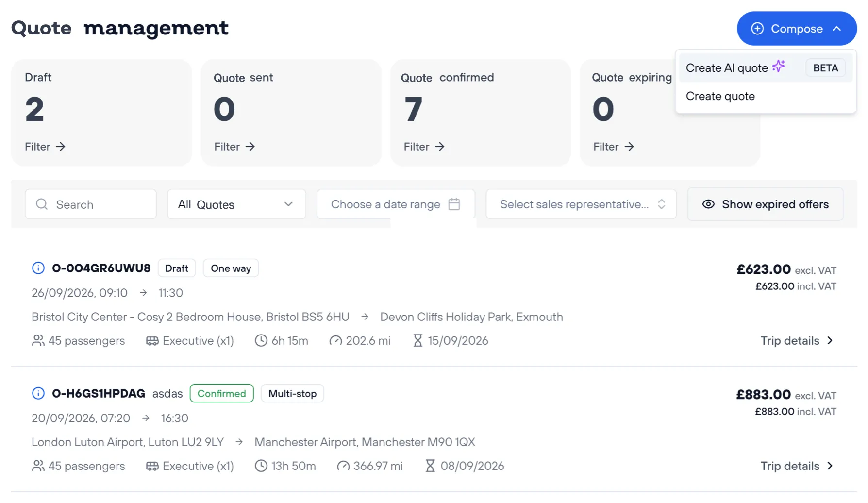Viewport: 868px width, 503px height.
Task: Click Bristol City Center origin text
Action: coord(190,317)
